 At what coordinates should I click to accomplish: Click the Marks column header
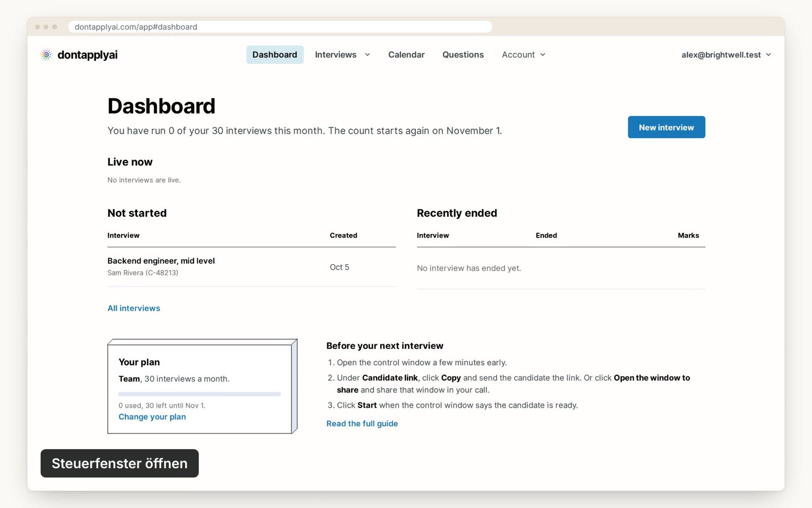pos(688,236)
